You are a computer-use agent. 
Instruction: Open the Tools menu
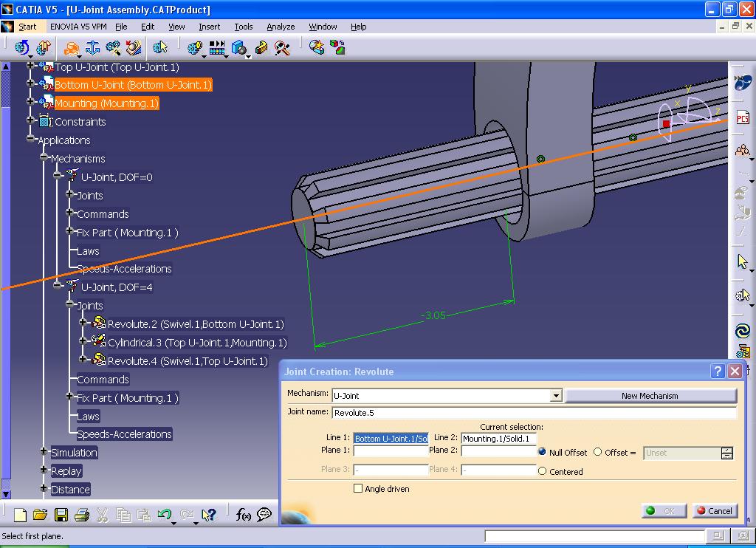pyautogui.click(x=243, y=27)
